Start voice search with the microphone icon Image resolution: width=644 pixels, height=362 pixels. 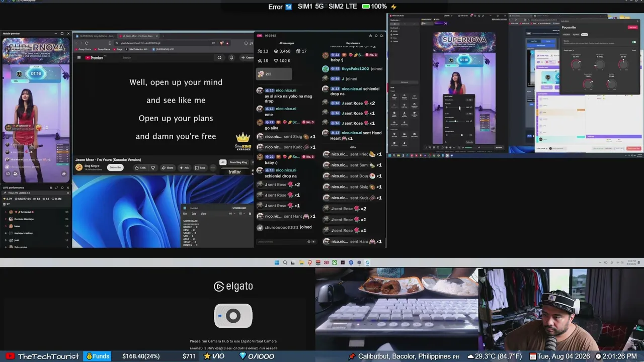click(231, 58)
